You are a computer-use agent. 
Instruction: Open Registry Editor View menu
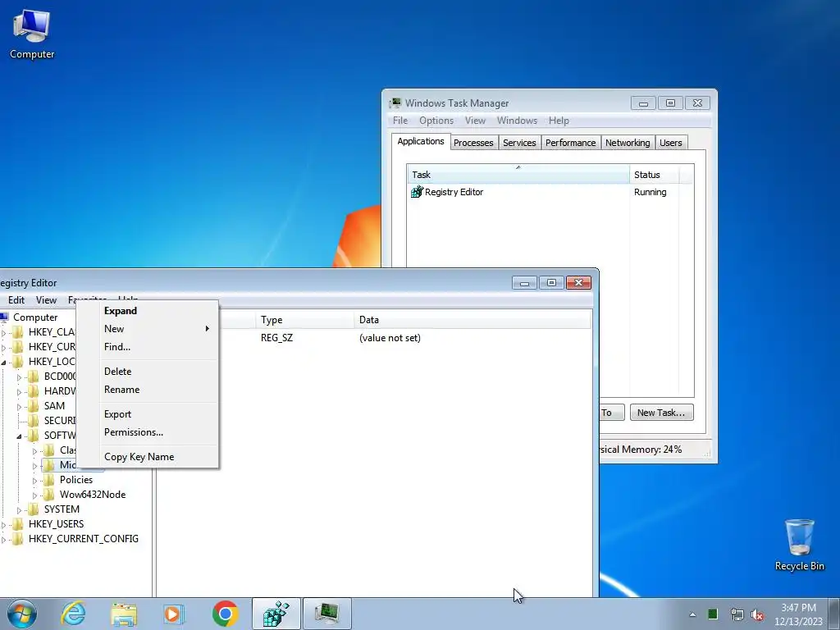(46, 300)
